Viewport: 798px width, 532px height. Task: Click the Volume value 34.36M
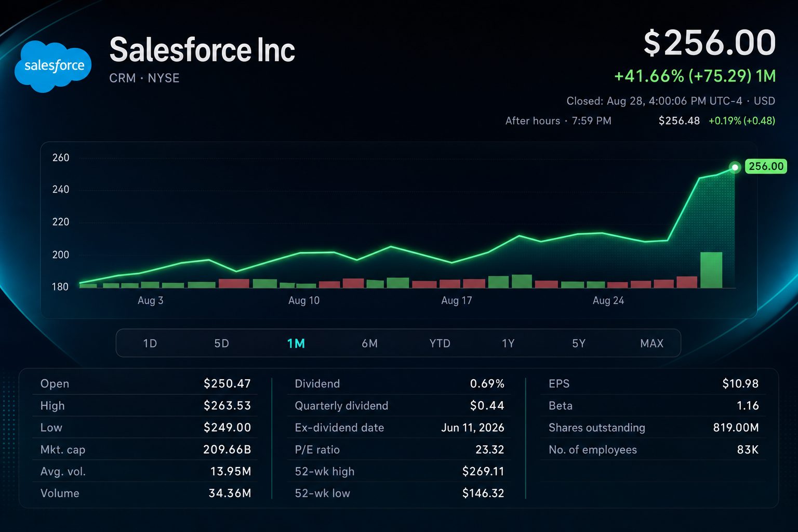230,493
